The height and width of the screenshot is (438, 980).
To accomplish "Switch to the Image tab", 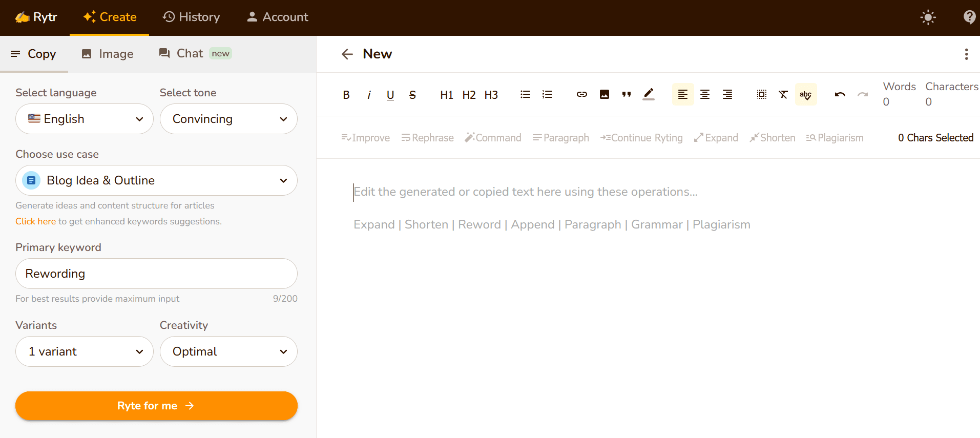I will click(108, 54).
